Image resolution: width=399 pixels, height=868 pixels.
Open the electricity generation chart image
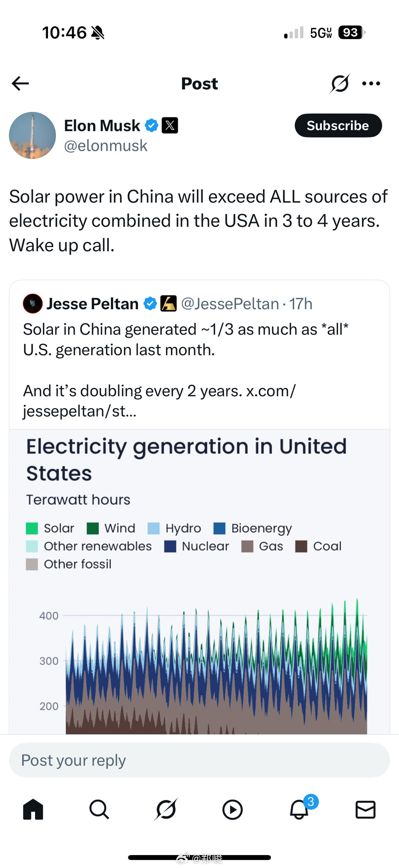coord(199,582)
